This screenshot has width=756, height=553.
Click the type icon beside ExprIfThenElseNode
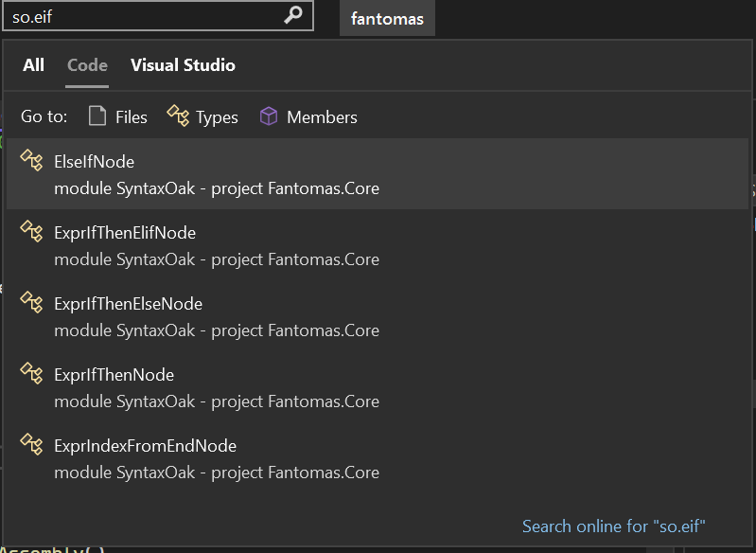32,303
